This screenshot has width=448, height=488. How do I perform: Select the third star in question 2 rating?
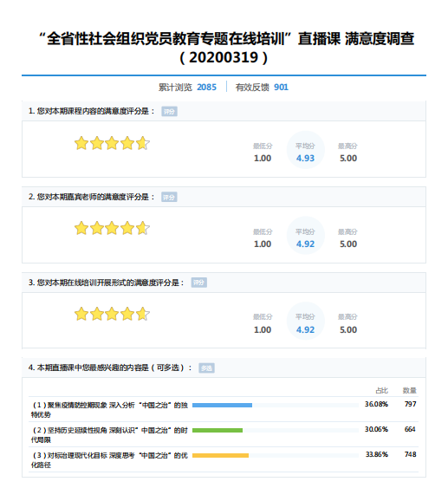click(x=112, y=228)
